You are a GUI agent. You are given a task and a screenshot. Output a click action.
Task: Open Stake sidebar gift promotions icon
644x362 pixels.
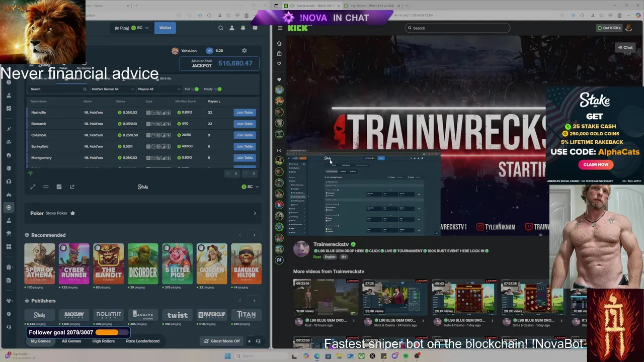[x=9, y=267]
